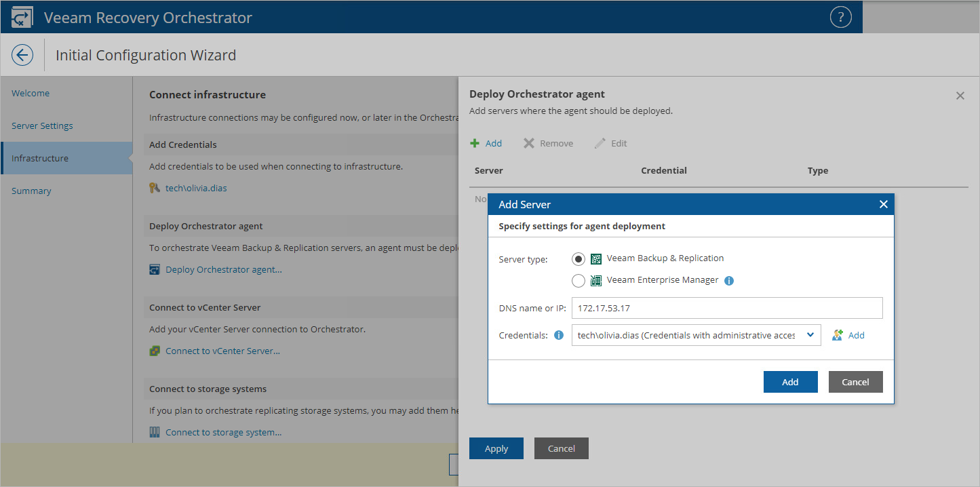The image size is (980, 487).
Task: Click the add-credentials user icon beside the dropdown
Action: tap(838, 334)
